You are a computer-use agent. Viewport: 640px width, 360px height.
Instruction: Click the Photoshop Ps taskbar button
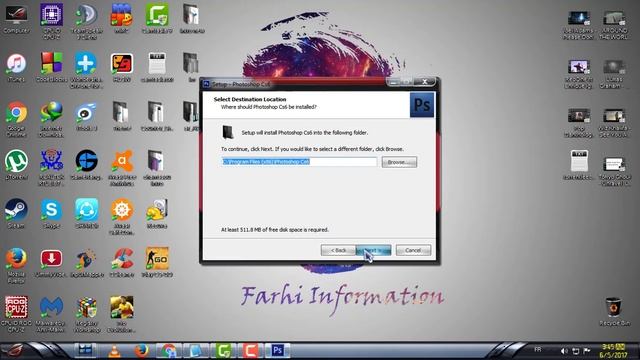[x=278, y=351]
